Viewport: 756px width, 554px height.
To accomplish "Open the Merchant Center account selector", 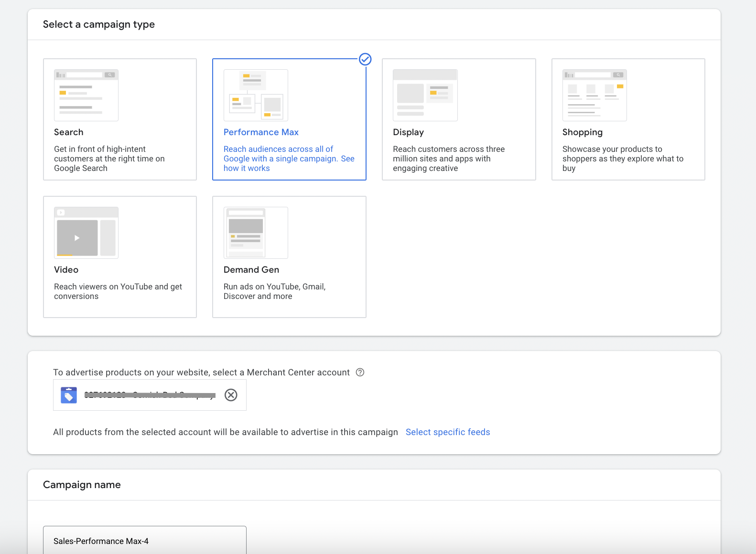I will pos(149,395).
